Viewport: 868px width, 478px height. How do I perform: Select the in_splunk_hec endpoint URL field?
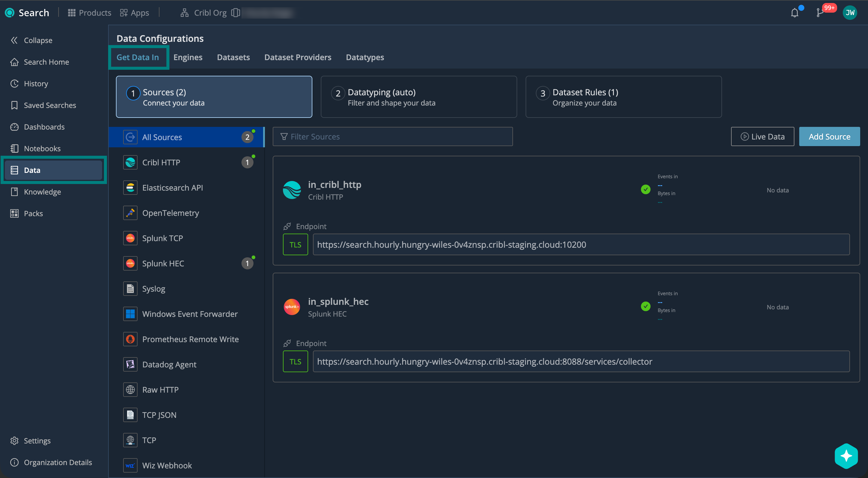point(581,361)
